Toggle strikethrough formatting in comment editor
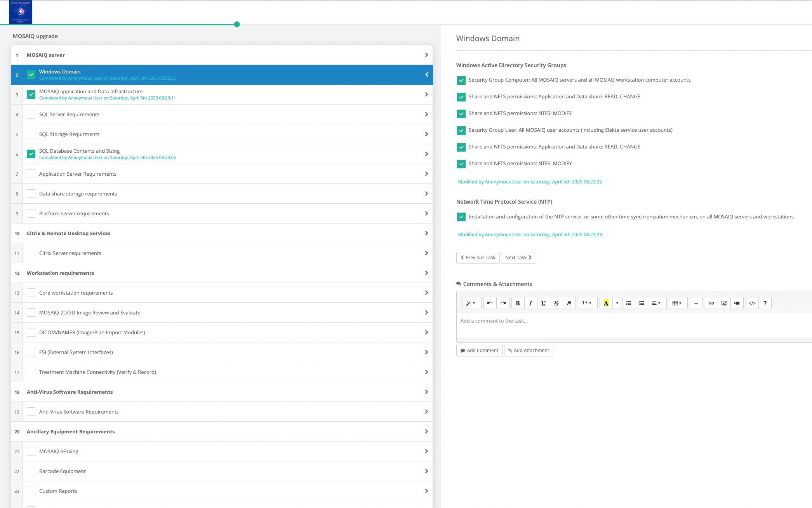This screenshot has width=812, height=508. coord(556,303)
